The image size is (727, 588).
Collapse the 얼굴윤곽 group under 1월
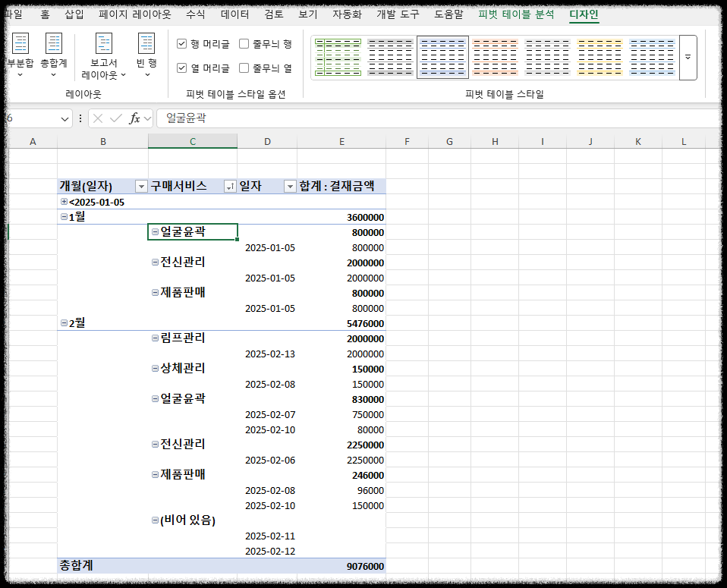[x=156, y=232]
